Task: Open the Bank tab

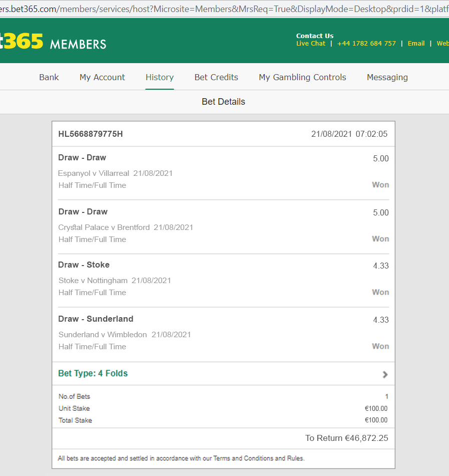Action: [x=49, y=77]
